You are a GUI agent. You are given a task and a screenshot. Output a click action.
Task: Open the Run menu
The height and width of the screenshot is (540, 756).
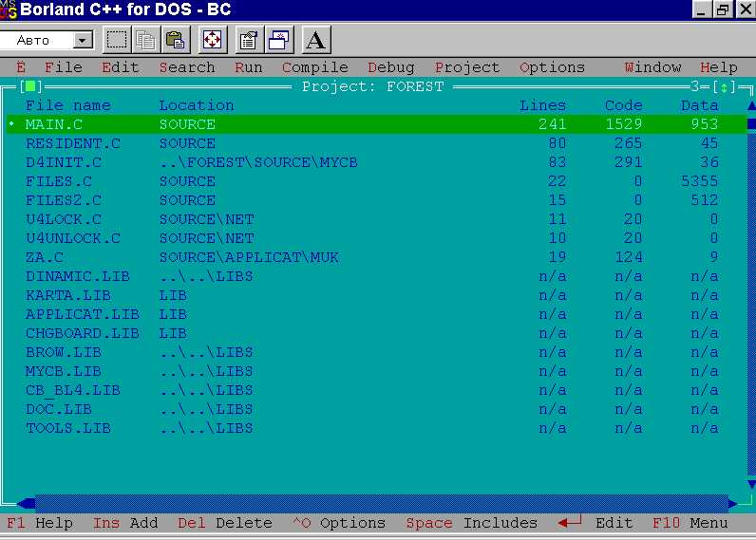coord(249,67)
